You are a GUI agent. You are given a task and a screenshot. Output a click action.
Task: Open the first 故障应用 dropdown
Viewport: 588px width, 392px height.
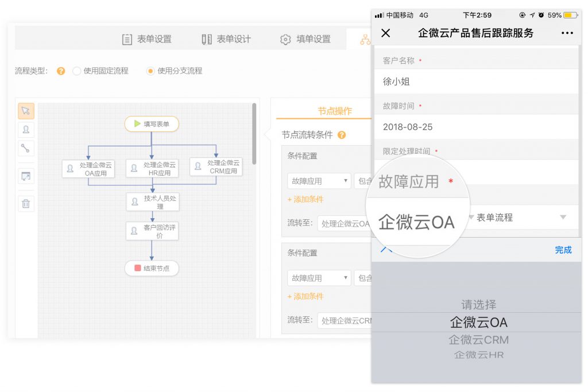click(x=319, y=181)
